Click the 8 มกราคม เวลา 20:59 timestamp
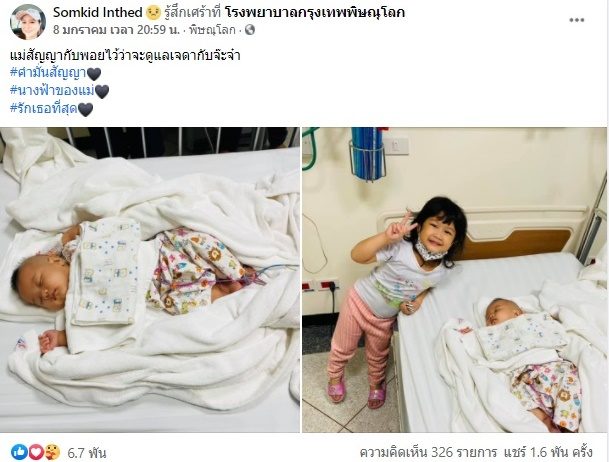Viewport: 609px width, 462px height. (116, 30)
